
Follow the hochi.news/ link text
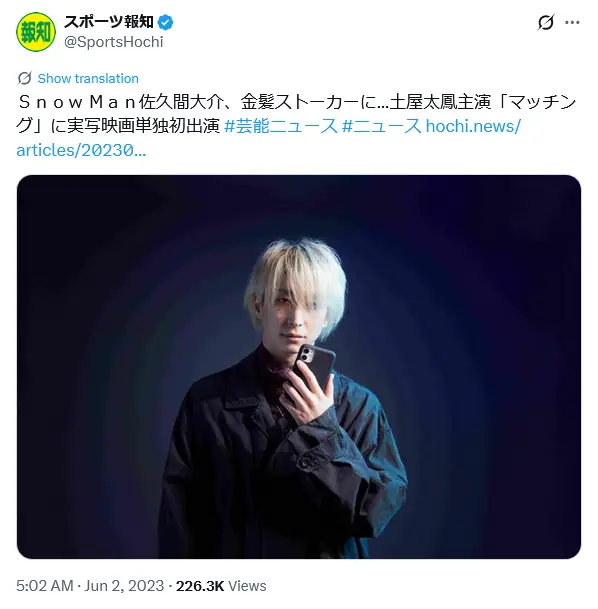coord(473,126)
